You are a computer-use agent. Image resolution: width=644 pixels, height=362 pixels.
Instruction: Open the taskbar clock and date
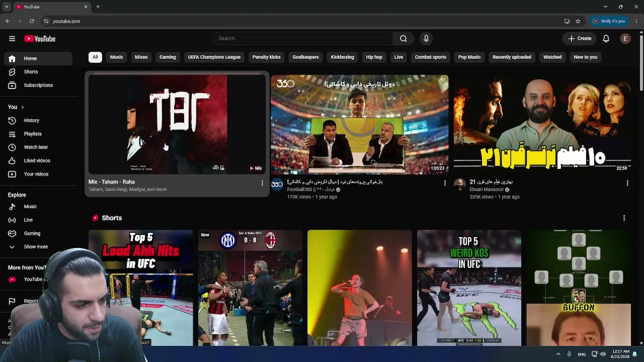coord(620,354)
